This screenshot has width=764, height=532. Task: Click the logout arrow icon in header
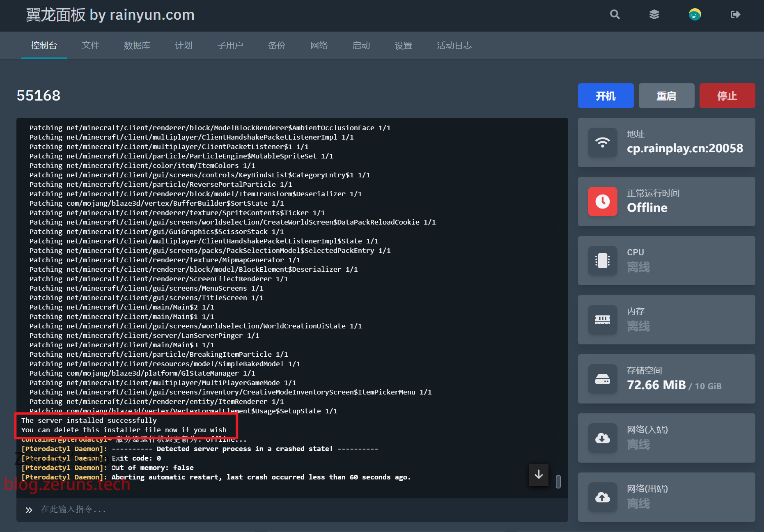click(735, 15)
